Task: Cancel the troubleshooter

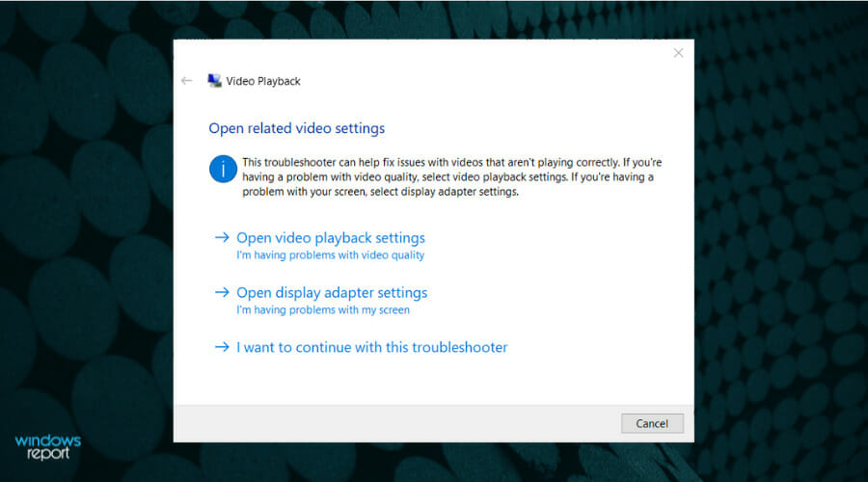Action: click(652, 423)
